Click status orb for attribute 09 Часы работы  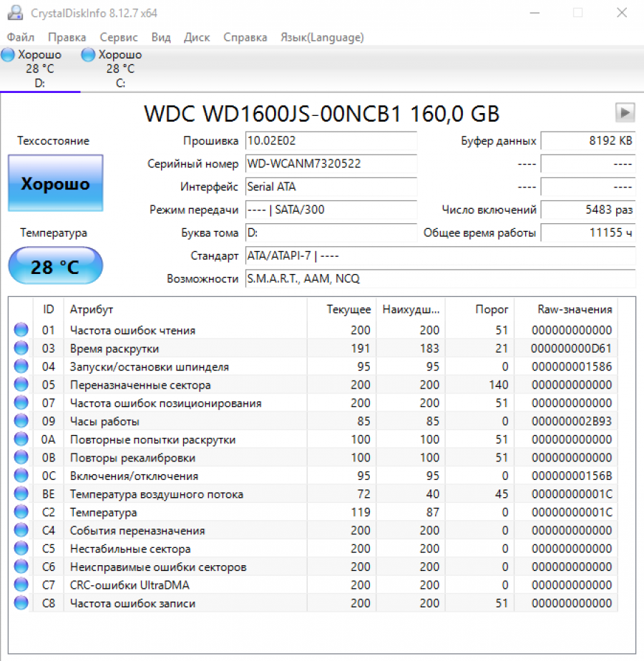(x=21, y=421)
